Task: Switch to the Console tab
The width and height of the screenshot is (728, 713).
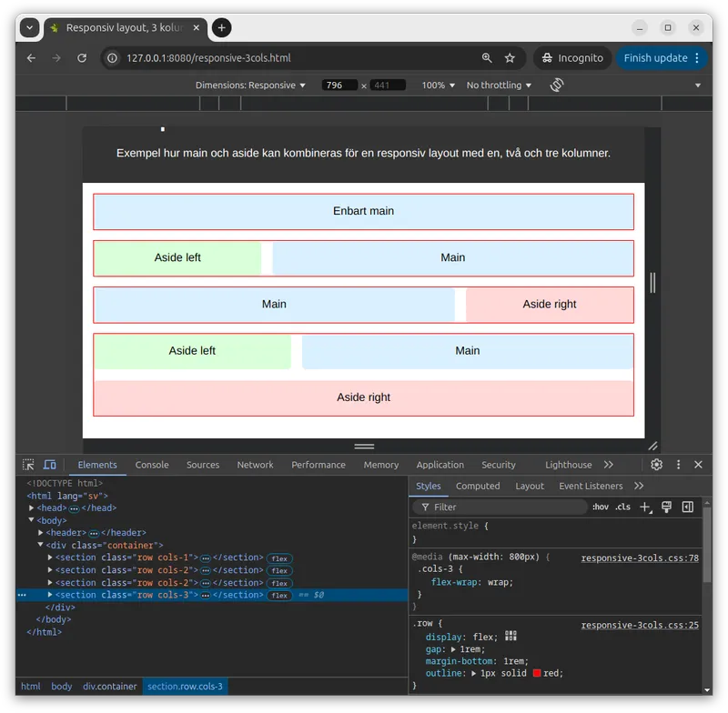Action: [x=152, y=465]
